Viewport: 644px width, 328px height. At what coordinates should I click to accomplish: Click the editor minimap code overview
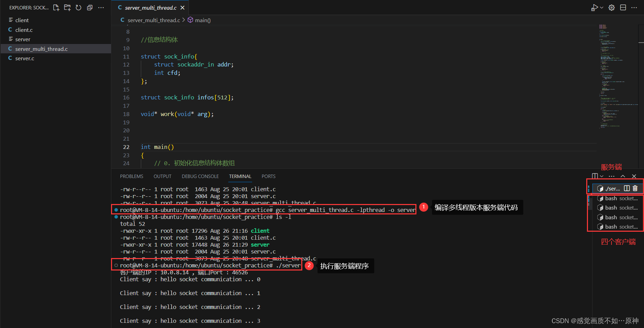pos(618,76)
